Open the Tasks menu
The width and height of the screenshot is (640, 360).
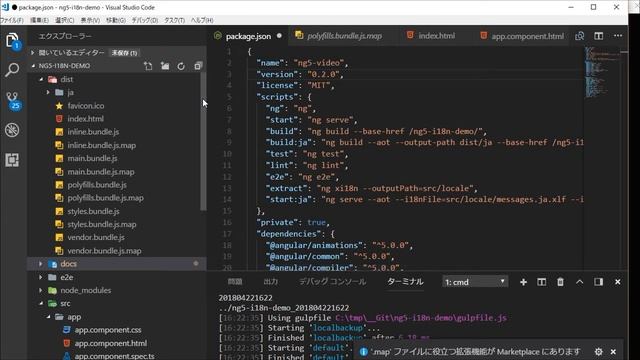174,20
